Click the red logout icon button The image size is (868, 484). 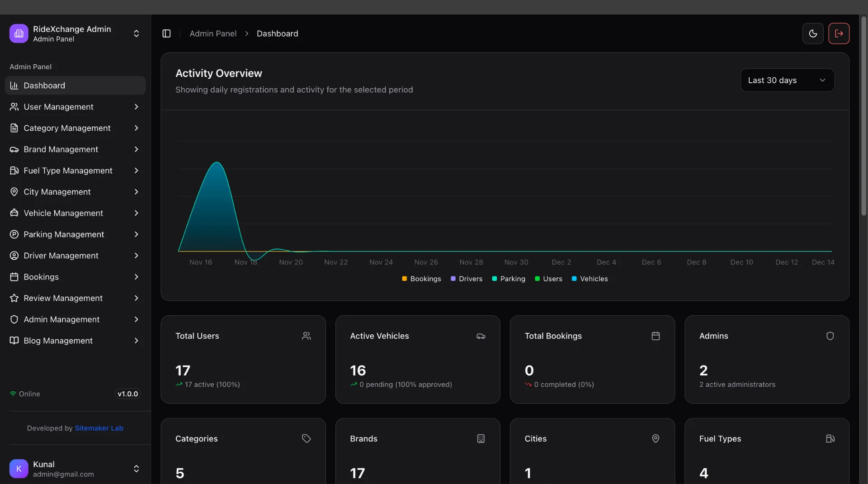(x=839, y=33)
